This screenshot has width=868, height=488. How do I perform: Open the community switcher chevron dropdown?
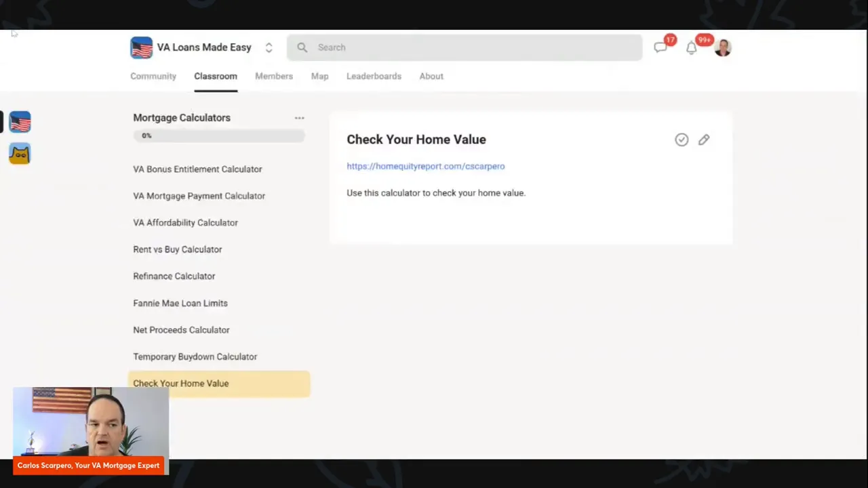tap(269, 47)
